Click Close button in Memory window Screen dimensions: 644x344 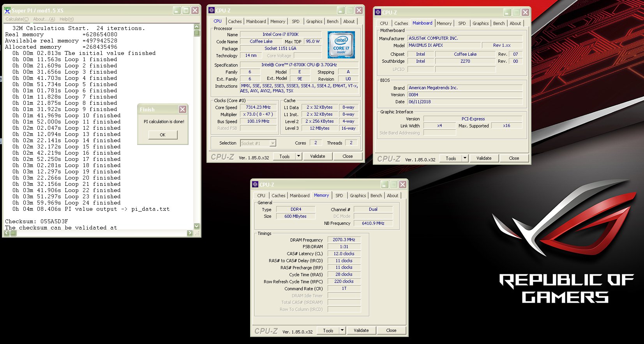[391, 330]
